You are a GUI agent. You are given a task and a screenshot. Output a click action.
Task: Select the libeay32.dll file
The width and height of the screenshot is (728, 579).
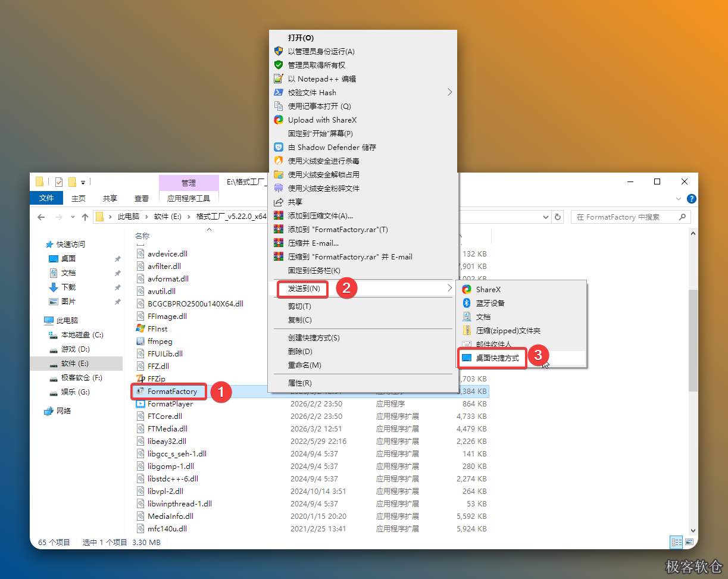167,442
